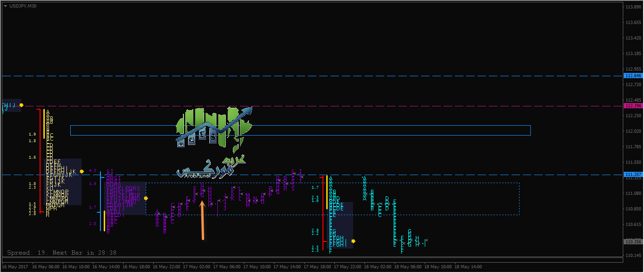Click the USDJPY,M30 chart title
The width and height of the screenshot is (644, 273).
22,6
